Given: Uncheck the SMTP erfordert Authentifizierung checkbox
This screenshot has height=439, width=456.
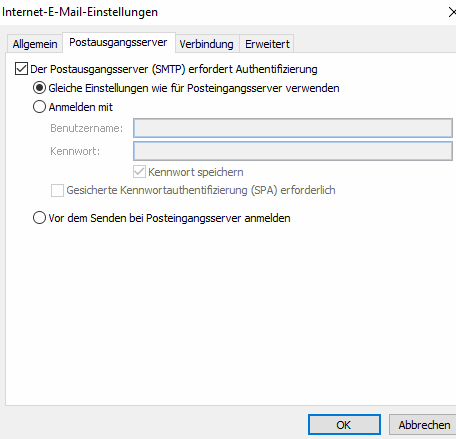Looking at the screenshot, I should (21, 69).
